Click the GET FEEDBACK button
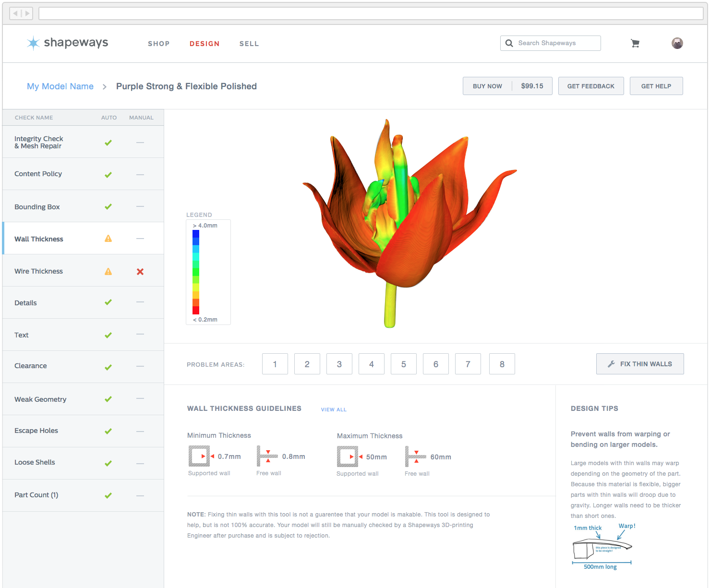The height and width of the screenshot is (588, 710). tap(591, 86)
